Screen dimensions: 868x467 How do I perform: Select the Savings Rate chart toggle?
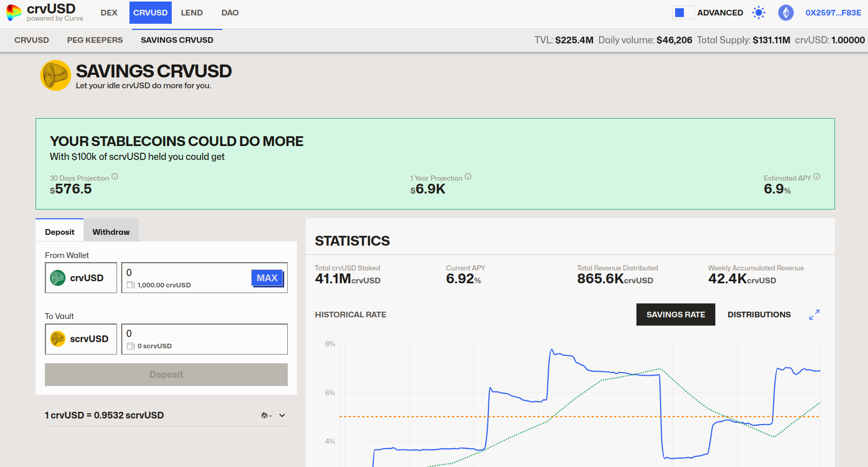676,314
